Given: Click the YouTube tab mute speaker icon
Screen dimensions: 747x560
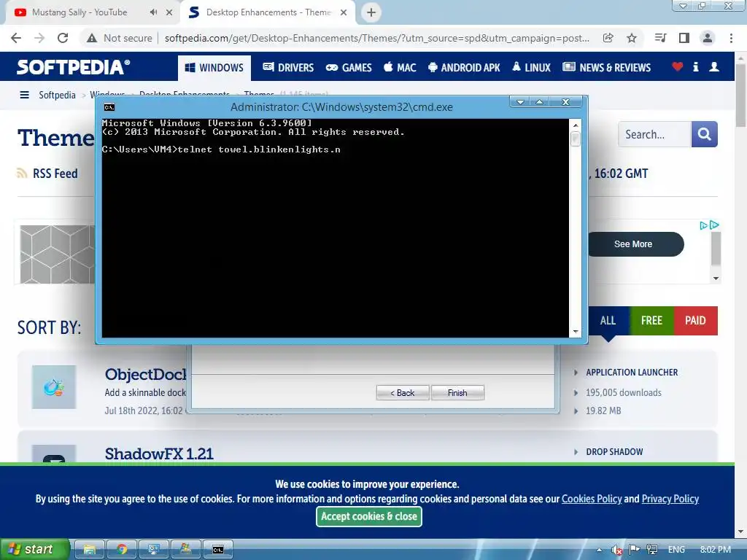Looking at the screenshot, I should pyautogui.click(x=153, y=12).
